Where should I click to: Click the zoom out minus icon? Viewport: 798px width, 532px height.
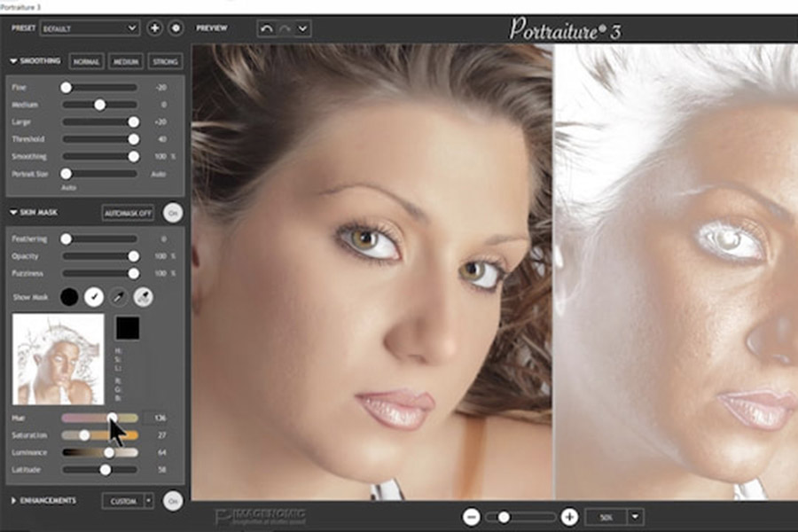[472, 518]
